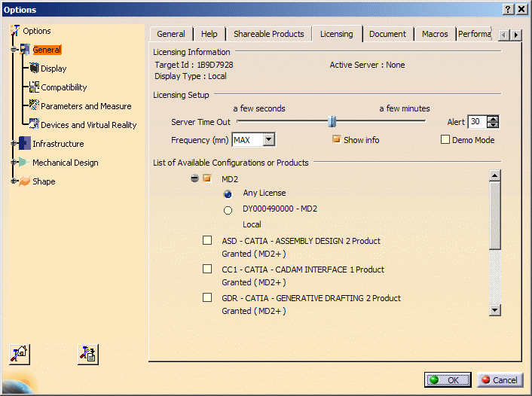Click the dump parameters icon button
This screenshot has height=396, width=532.
(x=88, y=355)
